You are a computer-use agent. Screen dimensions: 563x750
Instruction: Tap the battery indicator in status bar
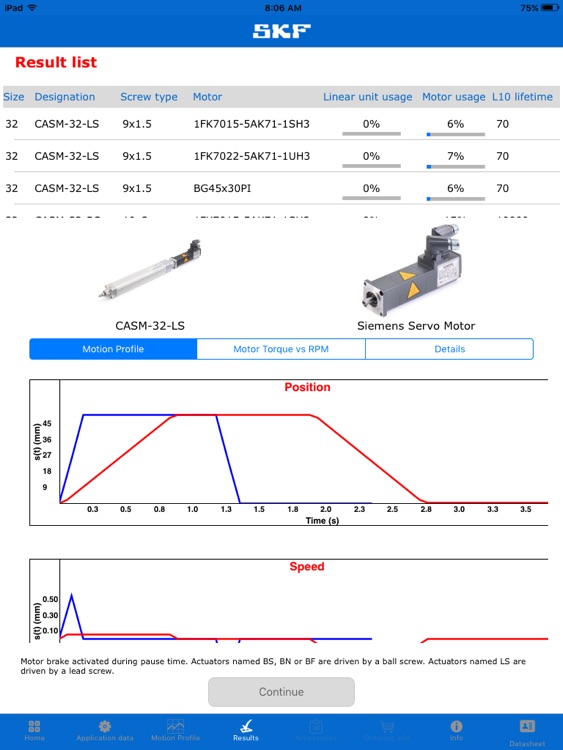[550, 8]
